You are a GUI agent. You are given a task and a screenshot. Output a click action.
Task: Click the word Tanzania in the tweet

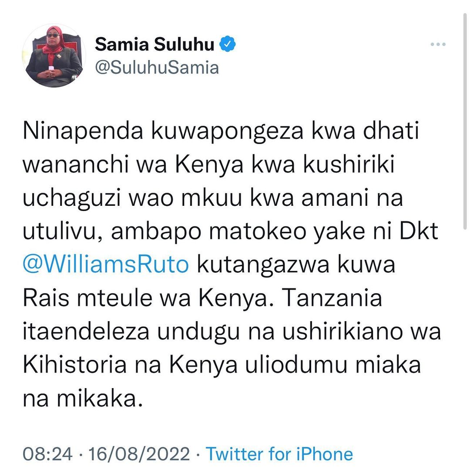tap(332, 298)
